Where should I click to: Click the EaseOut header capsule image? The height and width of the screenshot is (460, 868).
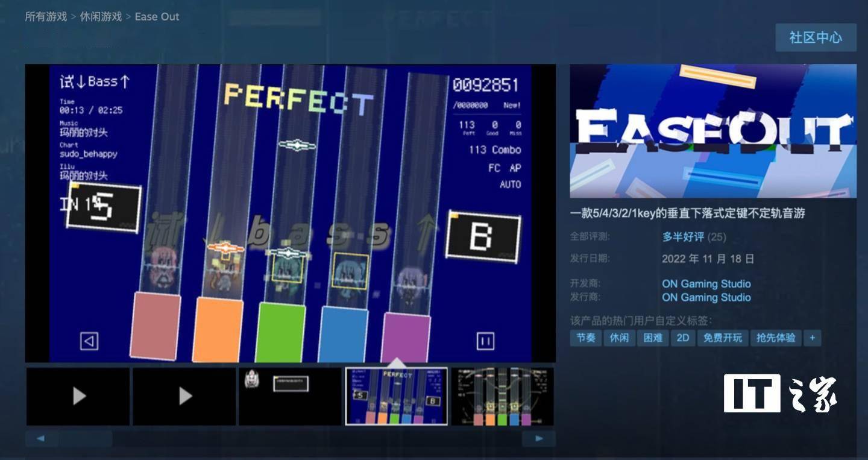[x=713, y=131]
